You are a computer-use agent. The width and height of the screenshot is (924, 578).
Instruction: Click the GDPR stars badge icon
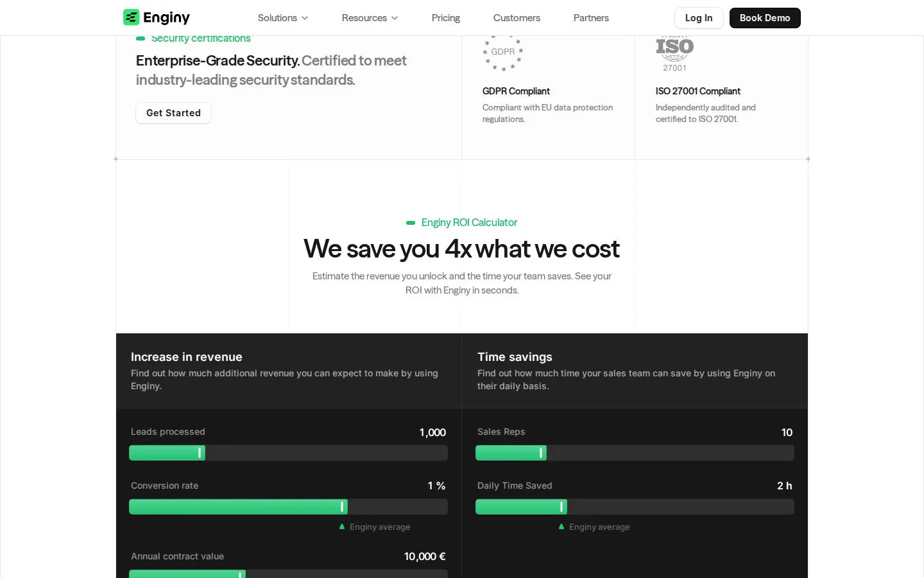click(503, 53)
